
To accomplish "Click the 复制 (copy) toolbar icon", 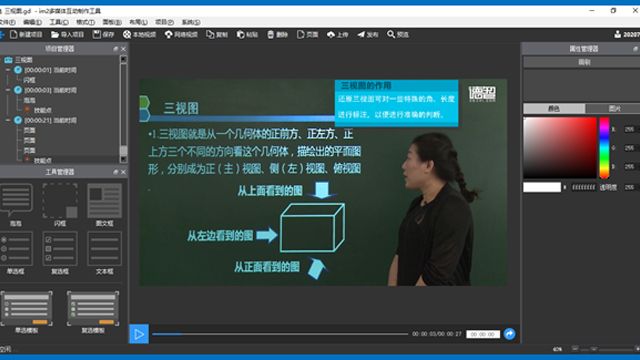I will coord(210,35).
